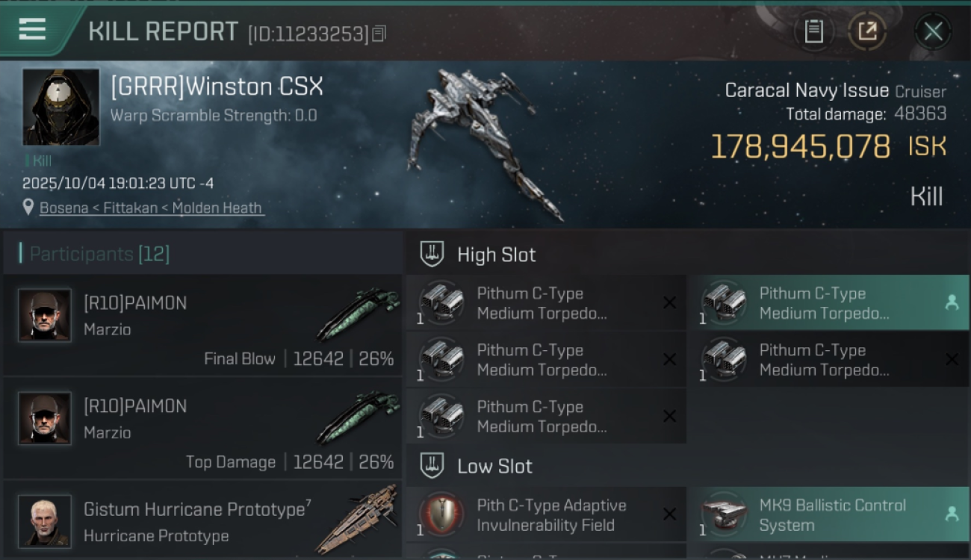Share the kill report externally
The width and height of the screenshot is (971, 560).
(866, 31)
